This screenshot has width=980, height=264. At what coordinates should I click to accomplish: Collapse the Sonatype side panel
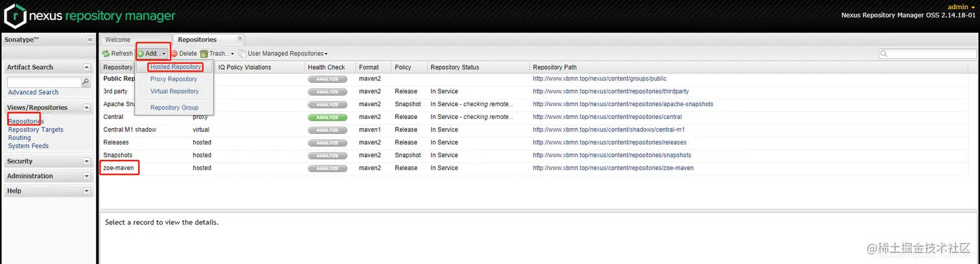pyautogui.click(x=90, y=39)
